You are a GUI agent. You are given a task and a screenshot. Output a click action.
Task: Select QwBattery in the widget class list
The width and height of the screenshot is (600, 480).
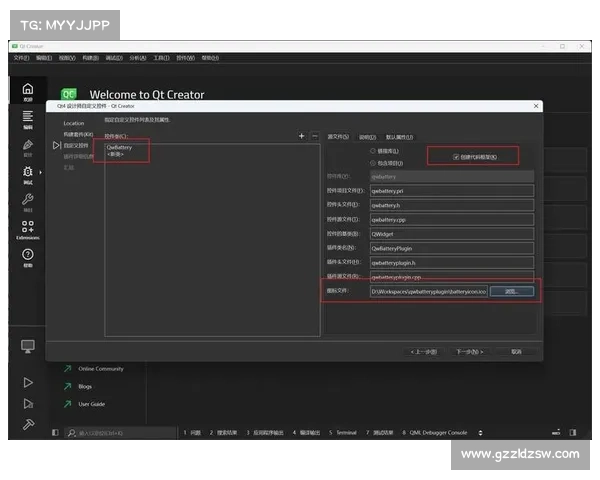click(x=119, y=147)
